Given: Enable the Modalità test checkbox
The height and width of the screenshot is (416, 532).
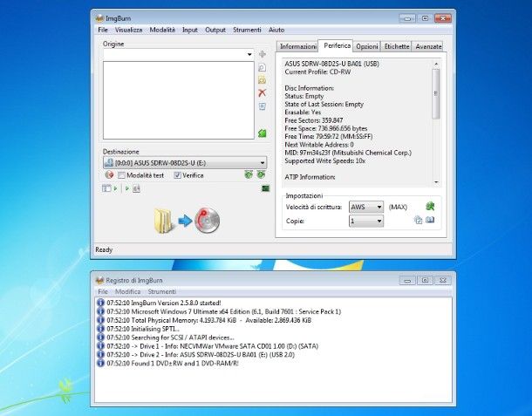Looking at the screenshot, I should point(121,175).
